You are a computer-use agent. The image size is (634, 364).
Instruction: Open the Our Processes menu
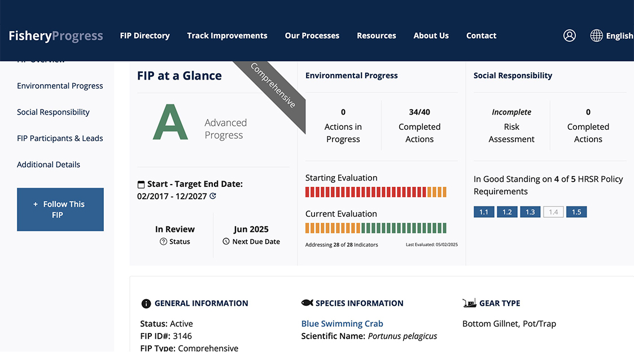tap(312, 36)
